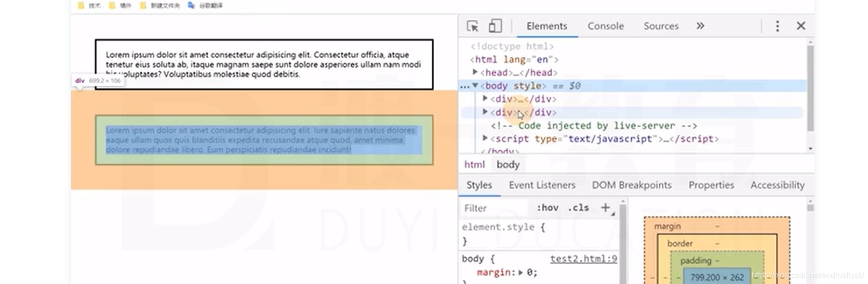Toggle device toolbar icon in DevTools

click(x=495, y=26)
